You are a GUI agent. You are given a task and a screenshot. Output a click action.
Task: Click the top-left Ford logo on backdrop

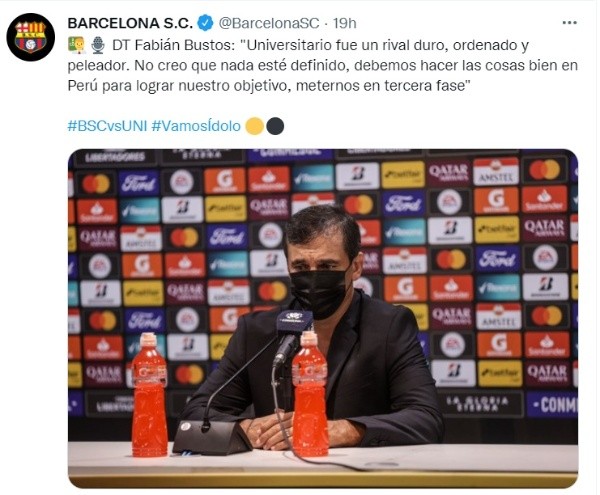tap(139, 183)
